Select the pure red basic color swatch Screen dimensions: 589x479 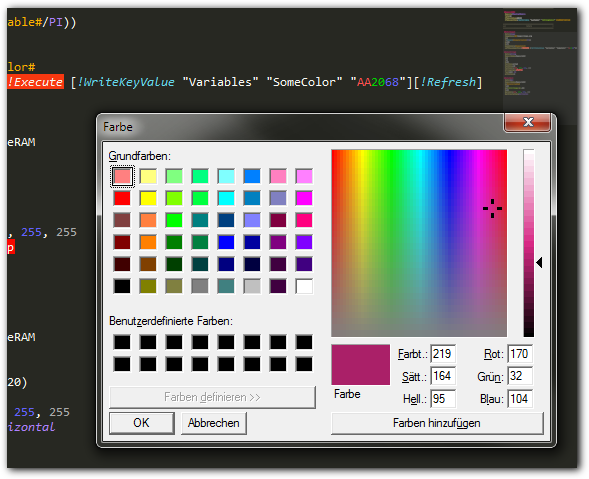(x=122, y=198)
